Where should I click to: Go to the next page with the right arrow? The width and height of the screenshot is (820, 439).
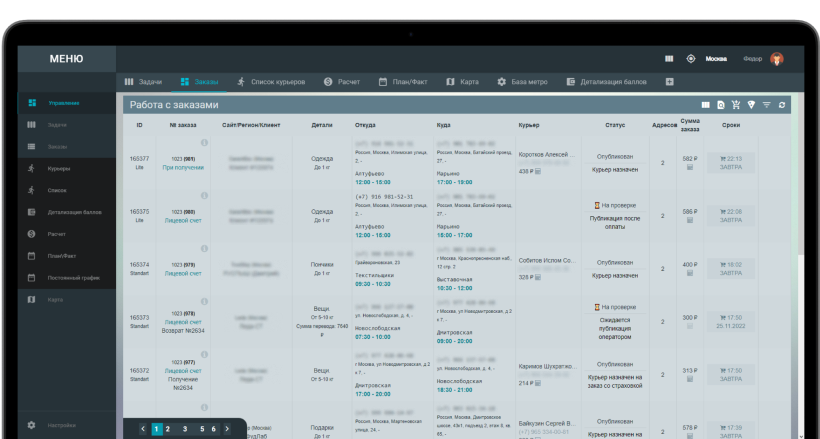pos(227,429)
